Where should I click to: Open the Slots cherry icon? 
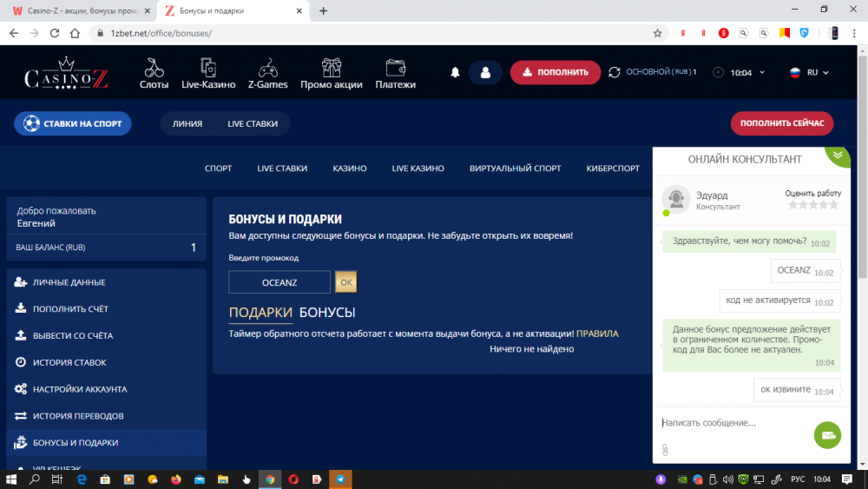coord(154,68)
